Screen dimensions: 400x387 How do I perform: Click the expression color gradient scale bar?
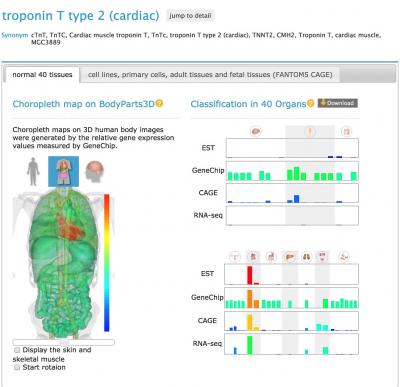click(x=107, y=263)
